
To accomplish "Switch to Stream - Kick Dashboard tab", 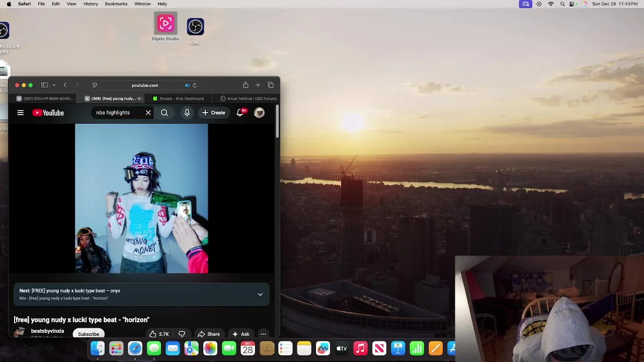I will tap(179, 99).
